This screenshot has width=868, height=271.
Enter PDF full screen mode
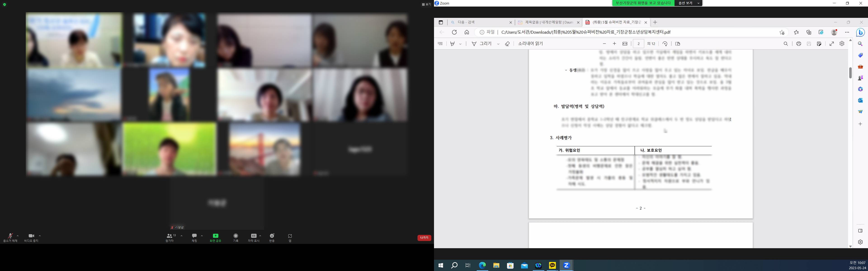click(x=832, y=44)
